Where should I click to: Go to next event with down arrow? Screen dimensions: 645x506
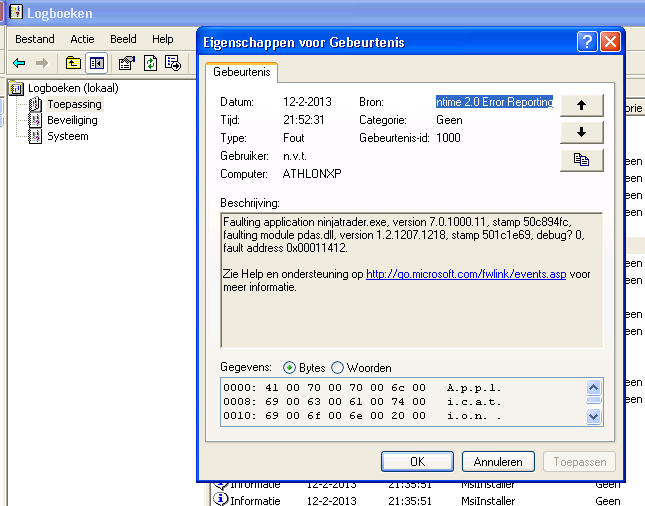[x=582, y=132]
